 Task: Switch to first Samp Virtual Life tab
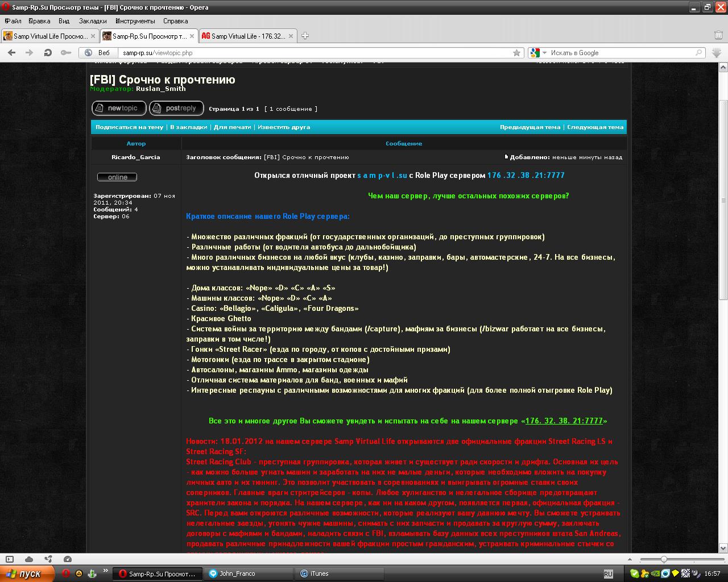[50, 36]
